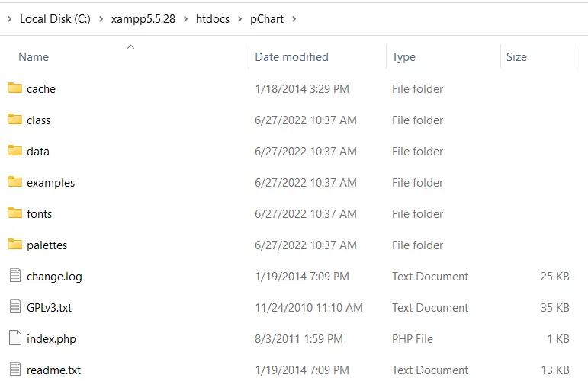Navigate to Local Disk (C:) in breadcrumb
This screenshot has width=588, height=384.
(x=55, y=19)
